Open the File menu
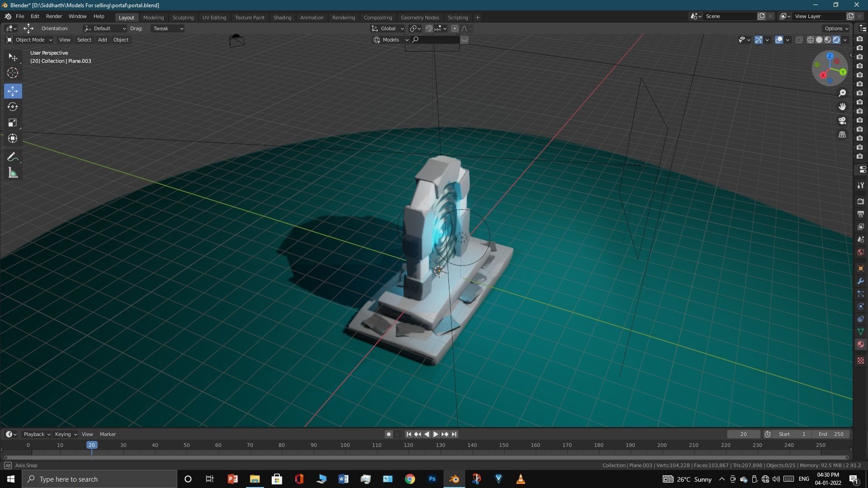This screenshot has height=488, width=868. pos(20,16)
